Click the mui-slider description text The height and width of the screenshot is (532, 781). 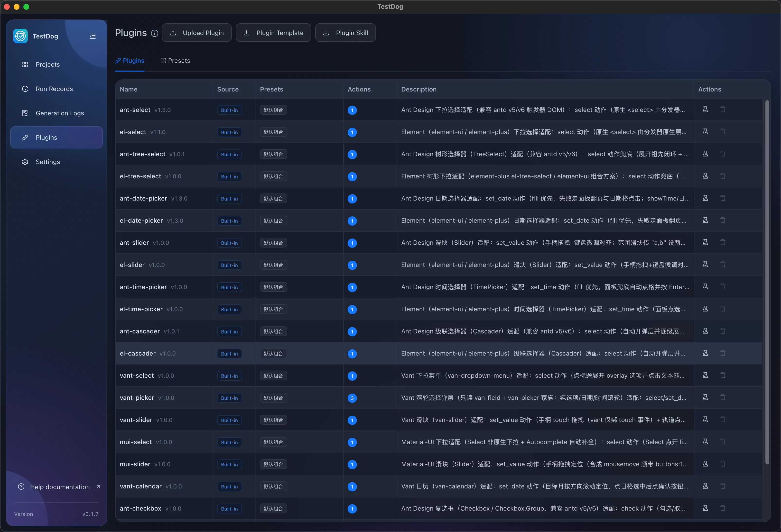tap(544, 464)
